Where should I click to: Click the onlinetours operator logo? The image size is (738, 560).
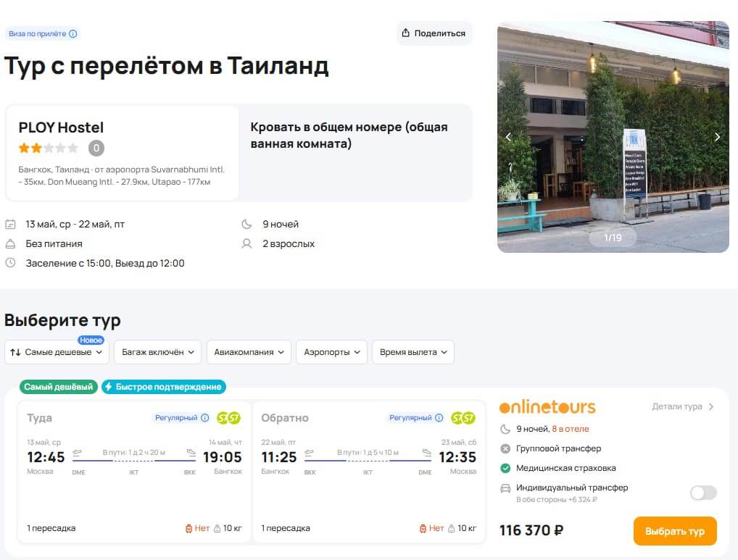(x=547, y=407)
